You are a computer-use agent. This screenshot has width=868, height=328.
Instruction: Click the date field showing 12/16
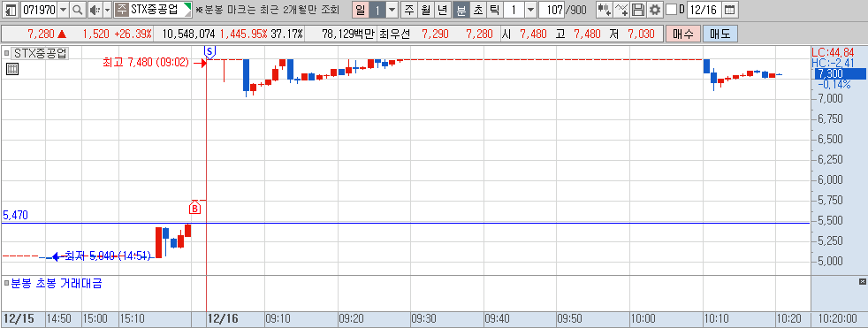coord(704,10)
